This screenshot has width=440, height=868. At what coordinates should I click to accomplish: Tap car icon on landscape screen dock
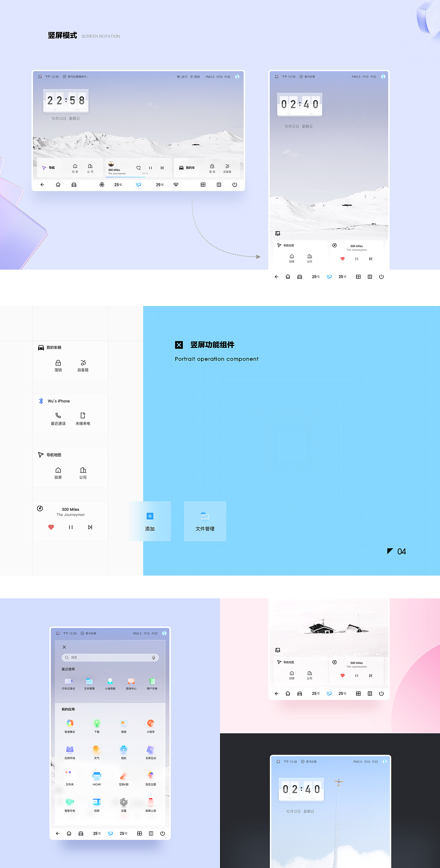click(x=74, y=185)
